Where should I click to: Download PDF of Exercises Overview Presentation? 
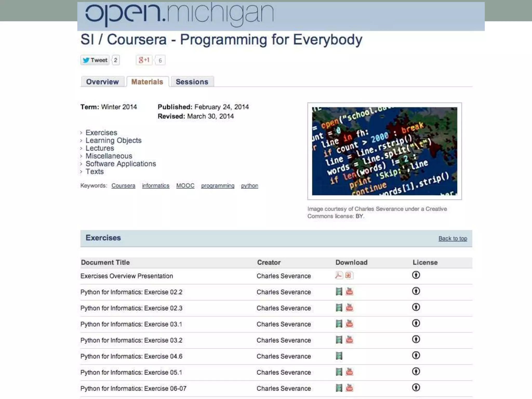click(x=339, y=275)
